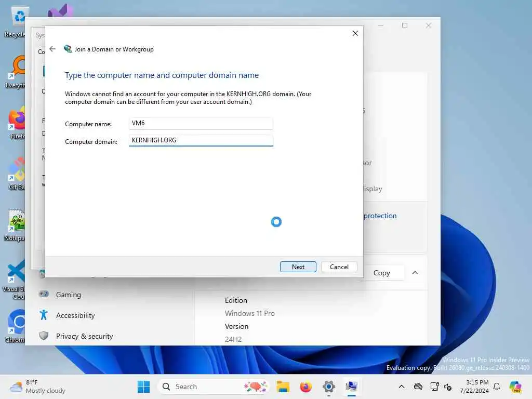Open Accessibility in the Settings sidebar

tap(75, 315)
